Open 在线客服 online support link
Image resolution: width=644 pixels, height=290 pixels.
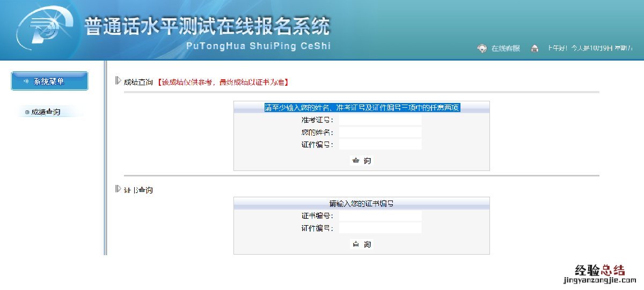[x=506, y=48]
